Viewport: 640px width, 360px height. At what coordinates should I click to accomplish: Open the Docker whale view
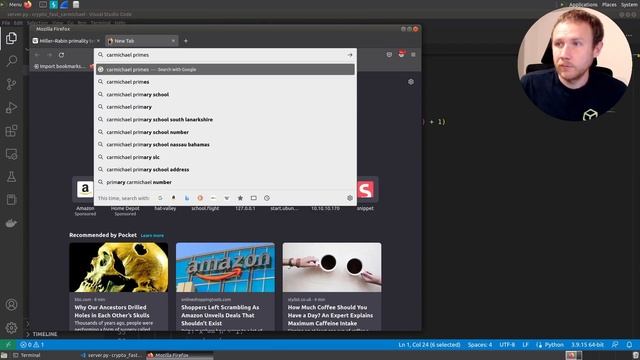coord(11,223)
